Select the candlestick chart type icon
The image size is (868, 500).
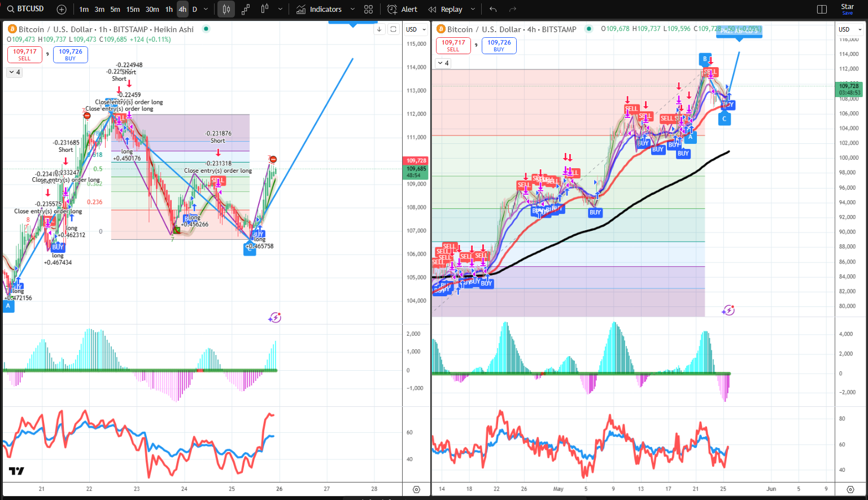click(226, 10)
